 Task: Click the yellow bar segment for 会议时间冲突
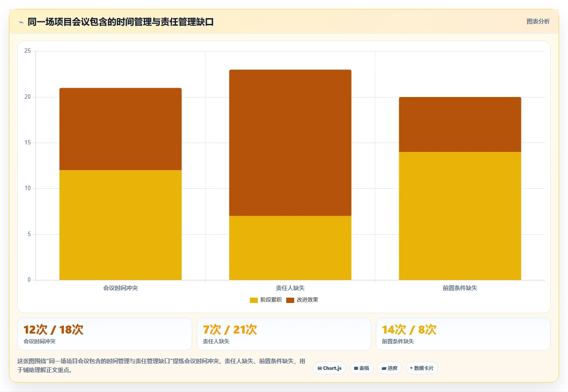tap(121, 225)
